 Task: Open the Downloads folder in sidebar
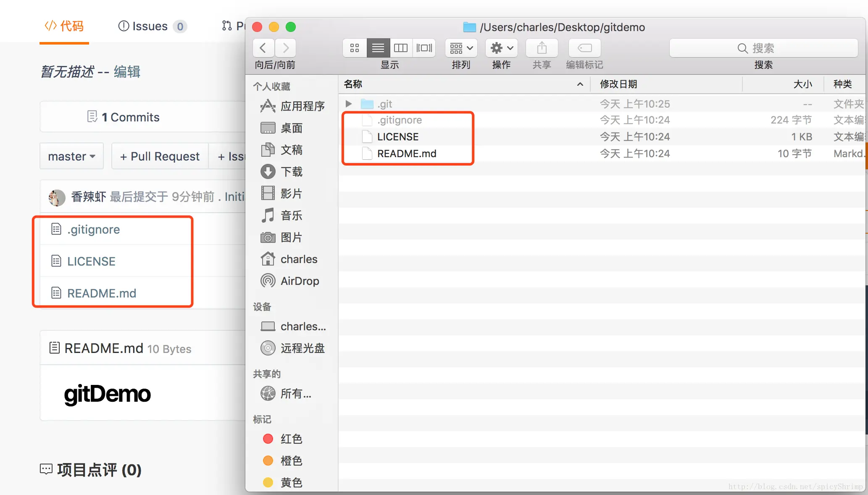pos(291,171)
